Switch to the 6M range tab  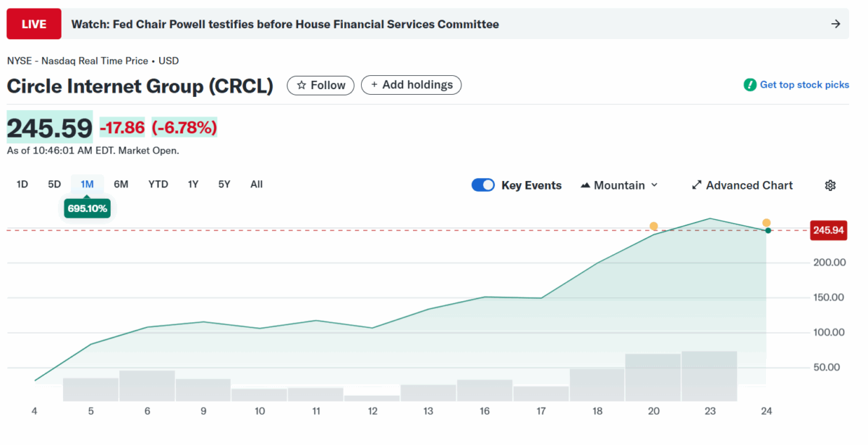point(121,185)
